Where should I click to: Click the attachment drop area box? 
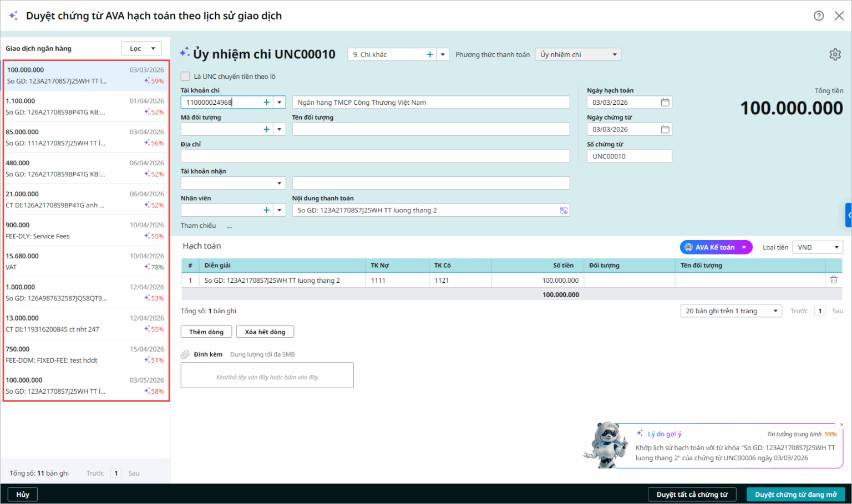(267, 375)
